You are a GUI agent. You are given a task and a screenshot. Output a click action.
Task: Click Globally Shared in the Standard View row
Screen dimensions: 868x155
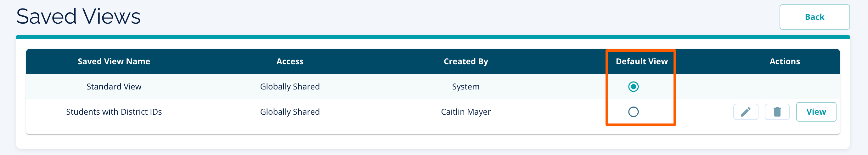pos(290,87)
